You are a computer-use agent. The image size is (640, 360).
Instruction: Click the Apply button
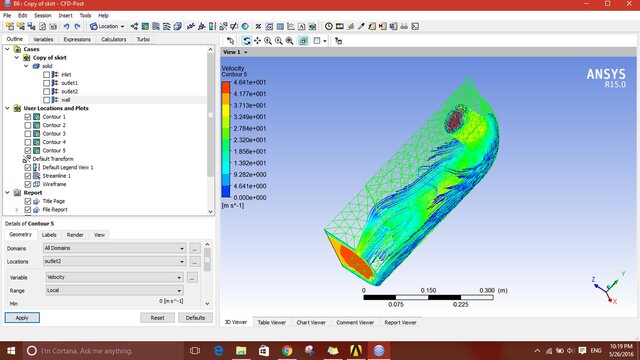22,318
